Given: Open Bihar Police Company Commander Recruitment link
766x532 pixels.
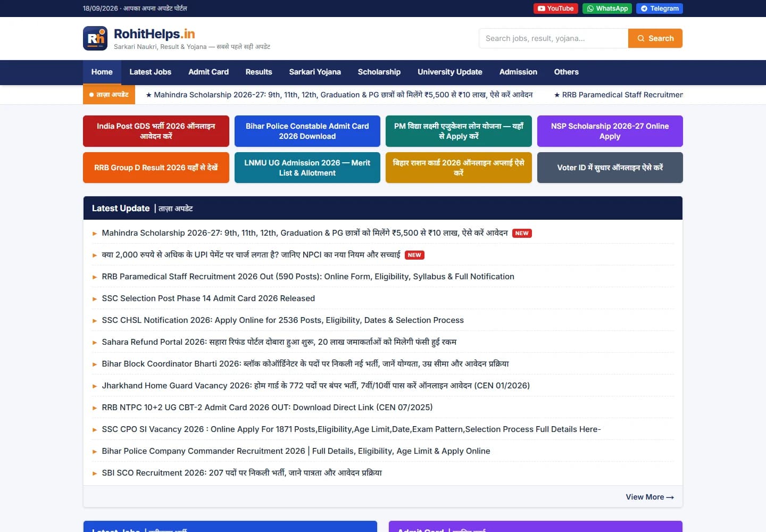Looking at the screenshot, I should tap(296, 451).
